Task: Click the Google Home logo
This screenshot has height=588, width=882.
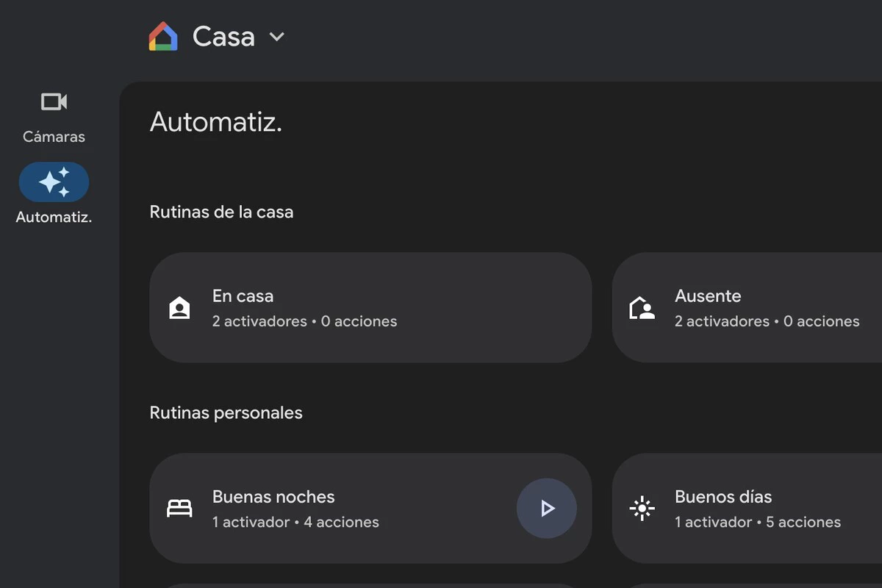Action: (x=163, y=36)
